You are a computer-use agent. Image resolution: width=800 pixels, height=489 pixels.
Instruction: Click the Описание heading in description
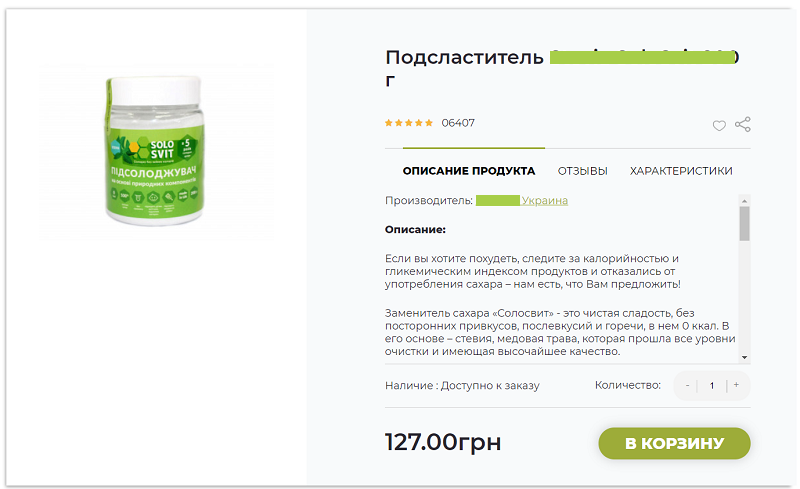point(415,230)
